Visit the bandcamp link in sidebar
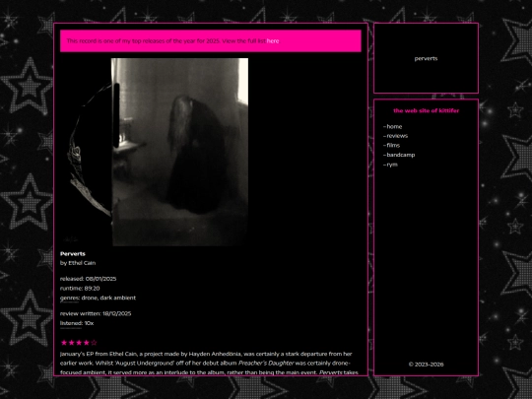Viewport: 532px width, 399px height. click(x=401, y=155)
